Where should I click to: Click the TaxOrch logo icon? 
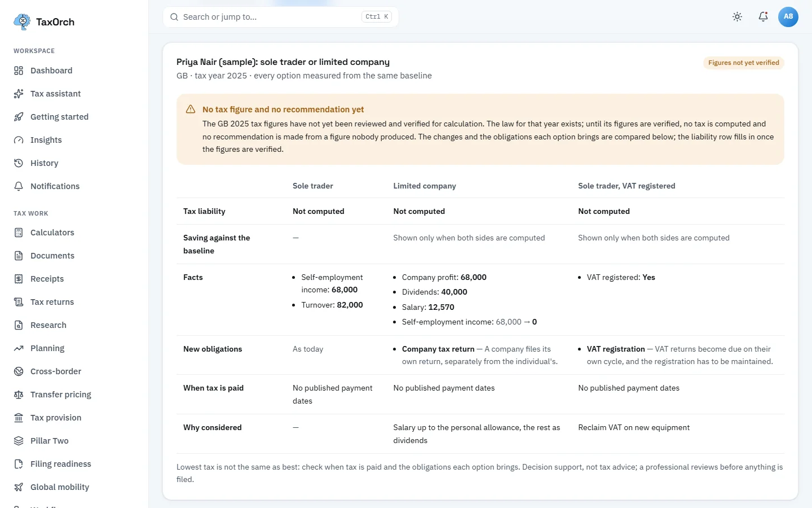click(x=22, y=21)
